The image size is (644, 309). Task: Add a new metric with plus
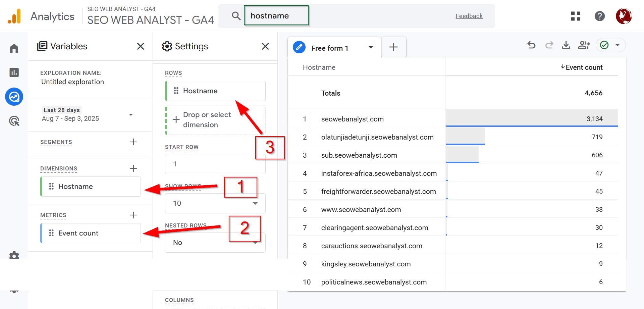pyautogui.click(x=133, y=215)
